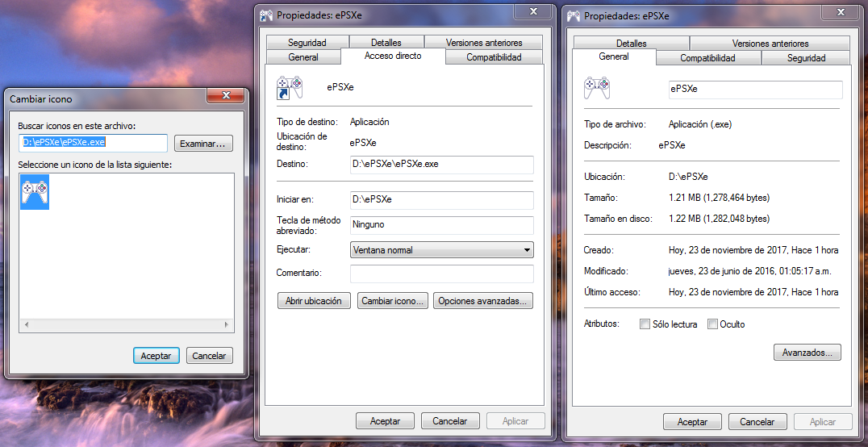The image size is (868, 447).
Task: Open Detalles tab in middle Propiedades window
Action: (x=386, y=43)
